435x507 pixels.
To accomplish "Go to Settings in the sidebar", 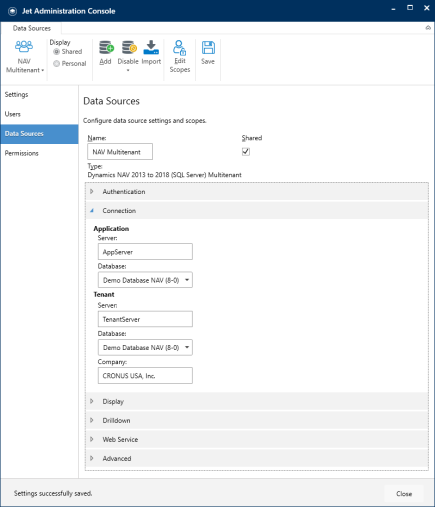I will 39,95.
